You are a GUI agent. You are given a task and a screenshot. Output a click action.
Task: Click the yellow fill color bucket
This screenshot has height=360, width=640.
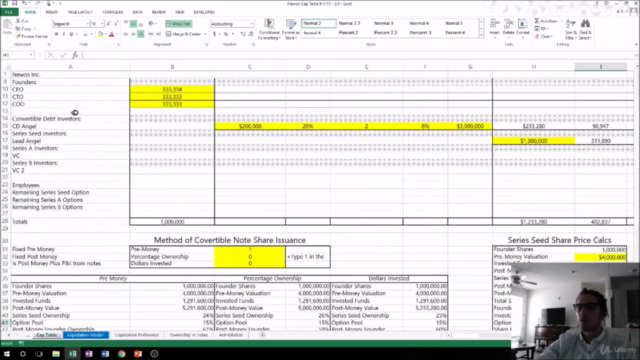(x=100, y=34)
